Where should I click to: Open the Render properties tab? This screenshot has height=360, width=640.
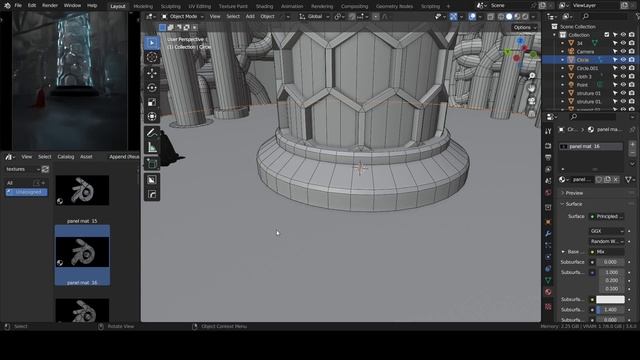(548, 146)
